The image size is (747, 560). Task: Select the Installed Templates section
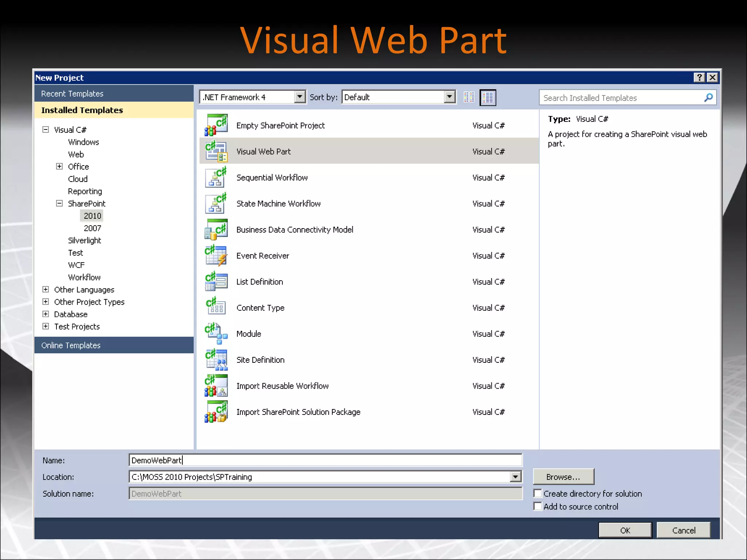[114, 110]
